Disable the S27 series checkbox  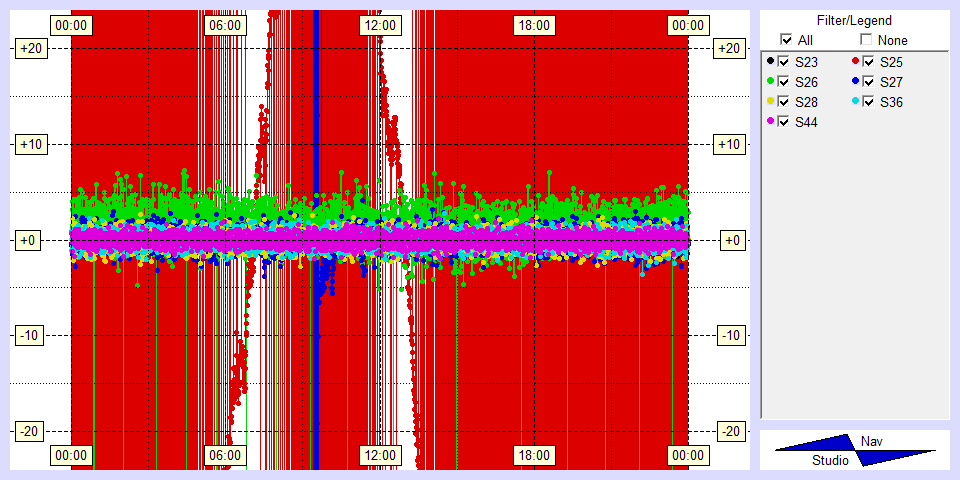869,81
